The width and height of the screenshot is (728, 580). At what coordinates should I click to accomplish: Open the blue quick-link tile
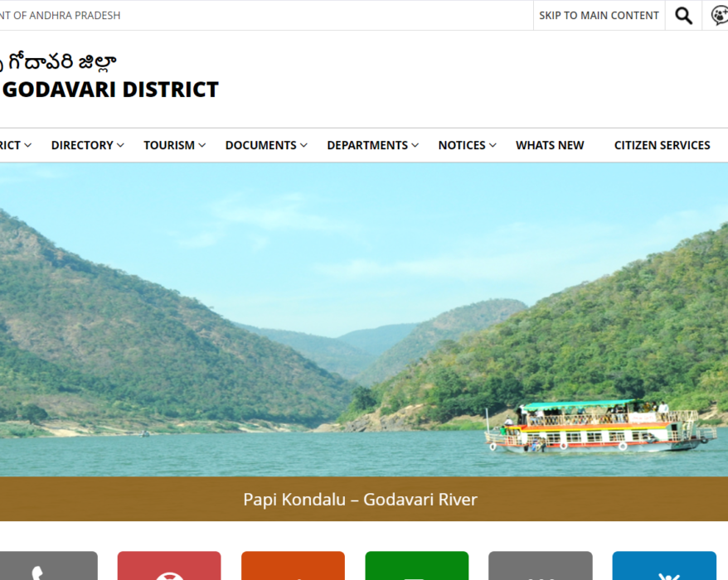(x=664, y=566)
